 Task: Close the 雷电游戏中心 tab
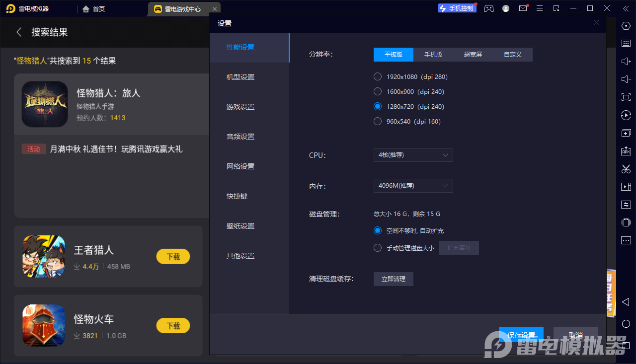(214, 9)
